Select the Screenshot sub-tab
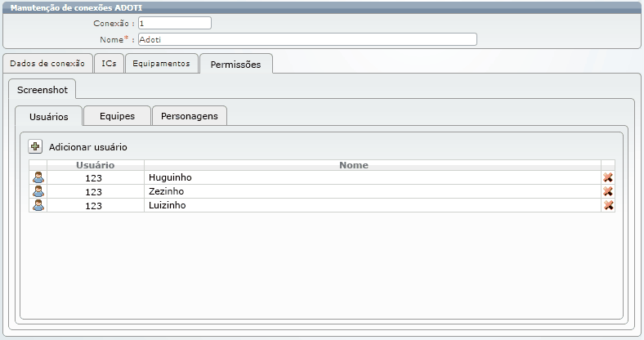This screenshot has width=644, height=340. coord(42,89)
